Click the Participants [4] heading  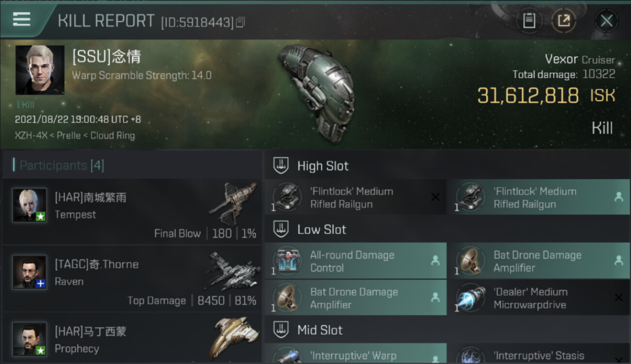62,165
